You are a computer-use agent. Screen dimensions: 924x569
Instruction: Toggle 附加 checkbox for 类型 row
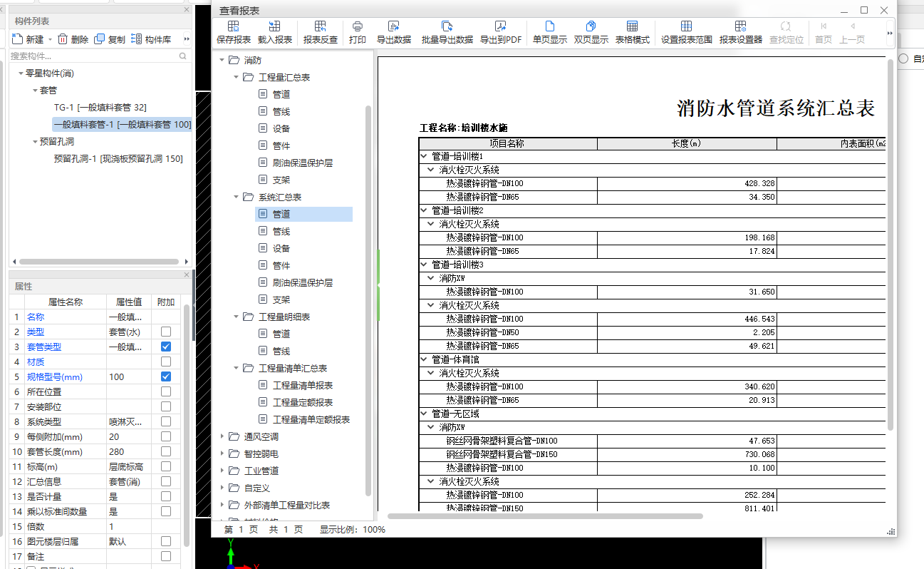166,332
